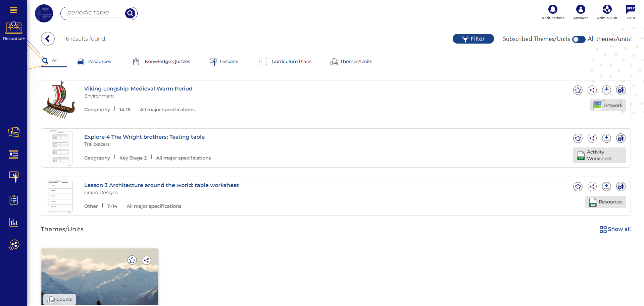Favorite the Viking Longship resource
This screenshot has height=306, width=644.
(x=578, y=90)
